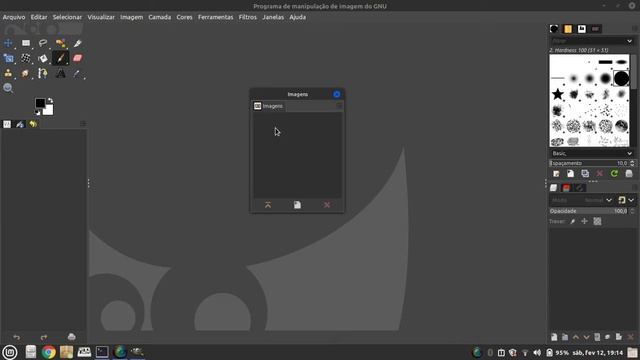Click the undo button in history panel
Viewport: 640px width, 360px height.
(16, 337)
